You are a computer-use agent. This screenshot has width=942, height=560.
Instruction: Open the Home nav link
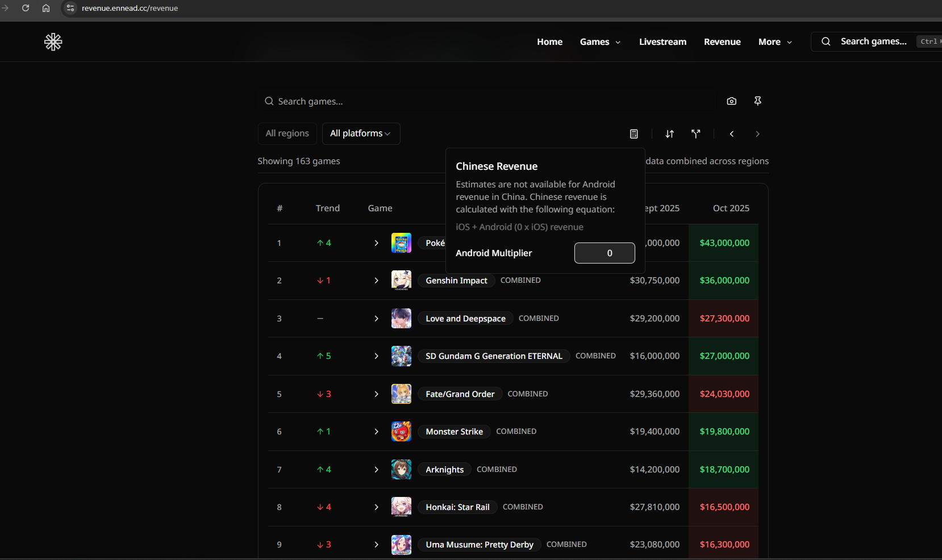549,42
